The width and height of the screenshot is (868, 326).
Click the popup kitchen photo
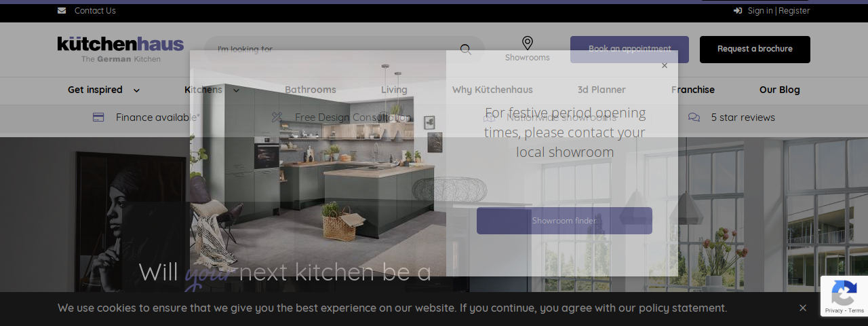318,163
